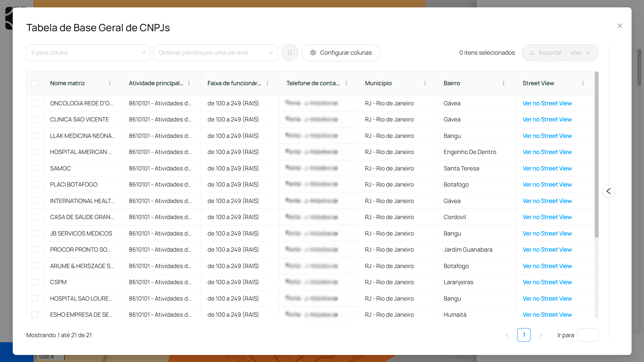The image size is (644, 362).
Task: Go to next page arrow
Action: tap(541, 335)
